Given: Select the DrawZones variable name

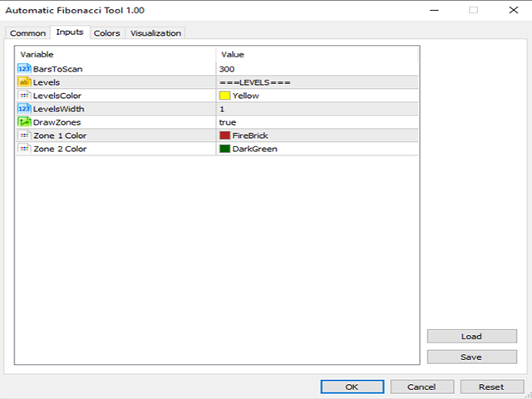Looking at the screenshot, I should 57,122.
